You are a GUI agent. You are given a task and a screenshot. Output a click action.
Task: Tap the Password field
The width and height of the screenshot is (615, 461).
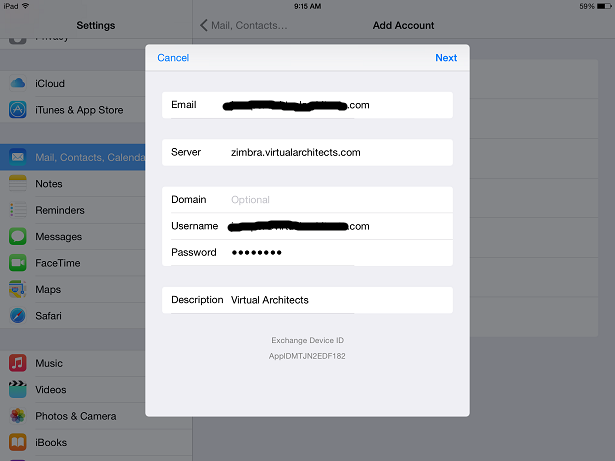308,252
